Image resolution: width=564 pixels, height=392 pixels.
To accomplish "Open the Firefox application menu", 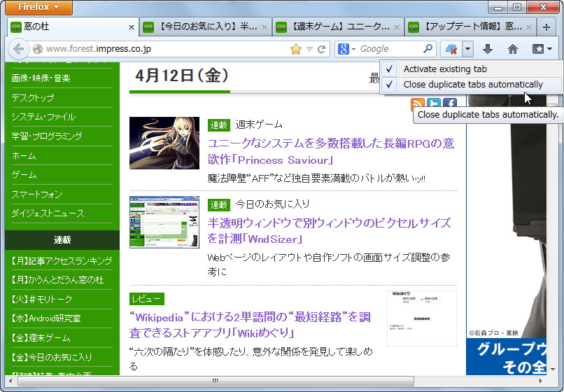I will tap(38, 7).
